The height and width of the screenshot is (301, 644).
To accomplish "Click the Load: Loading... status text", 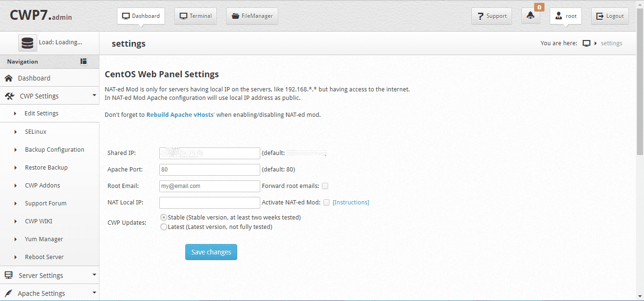I will click(x=60, y=42).
